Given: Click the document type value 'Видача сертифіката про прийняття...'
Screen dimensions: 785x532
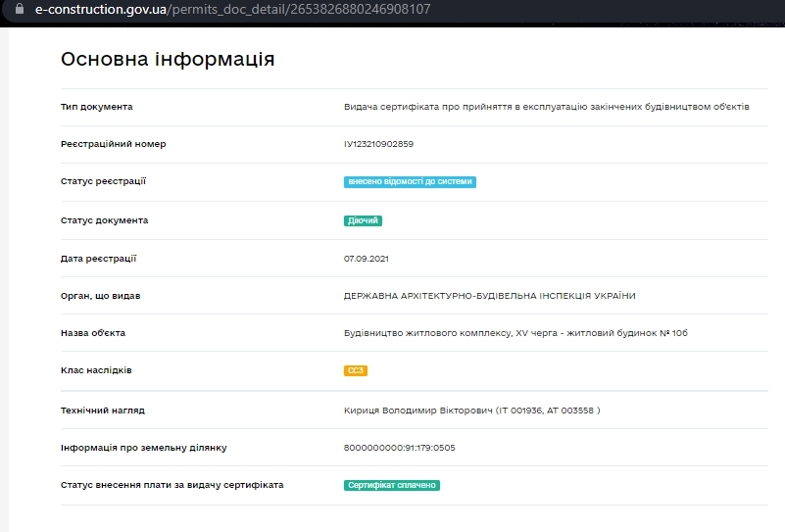Looking at the screenshot, I should point(546,107).
